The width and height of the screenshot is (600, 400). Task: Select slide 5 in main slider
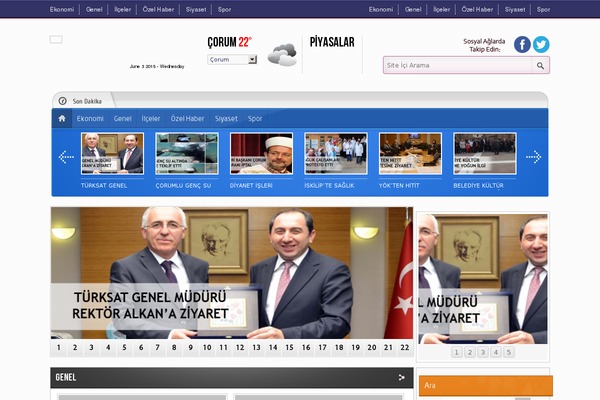(124, 348)
